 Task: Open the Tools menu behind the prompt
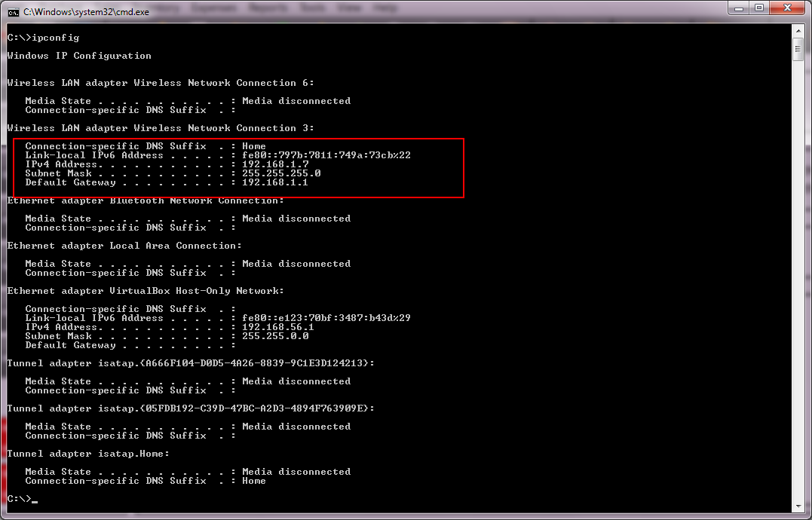pos(310,8)
